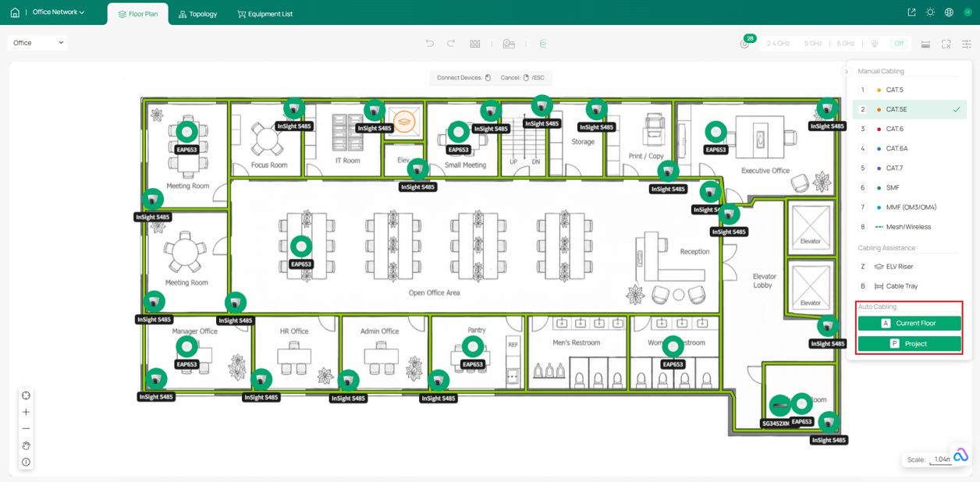Screen dimensions: 980x482
Task: Open the AI assistant icon
Action: click(960, 455)
